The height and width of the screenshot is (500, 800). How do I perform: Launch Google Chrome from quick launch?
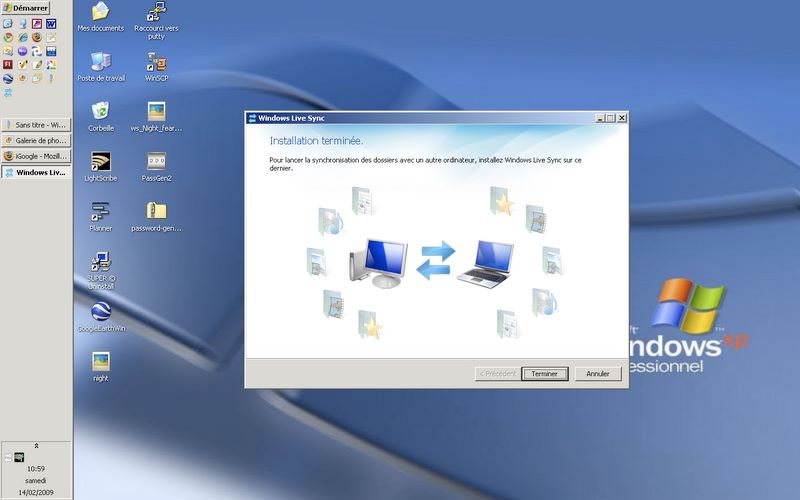click(8, 37)
